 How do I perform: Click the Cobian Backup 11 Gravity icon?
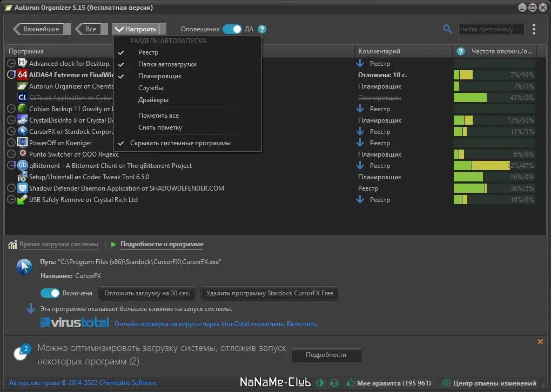coord(23,109)
